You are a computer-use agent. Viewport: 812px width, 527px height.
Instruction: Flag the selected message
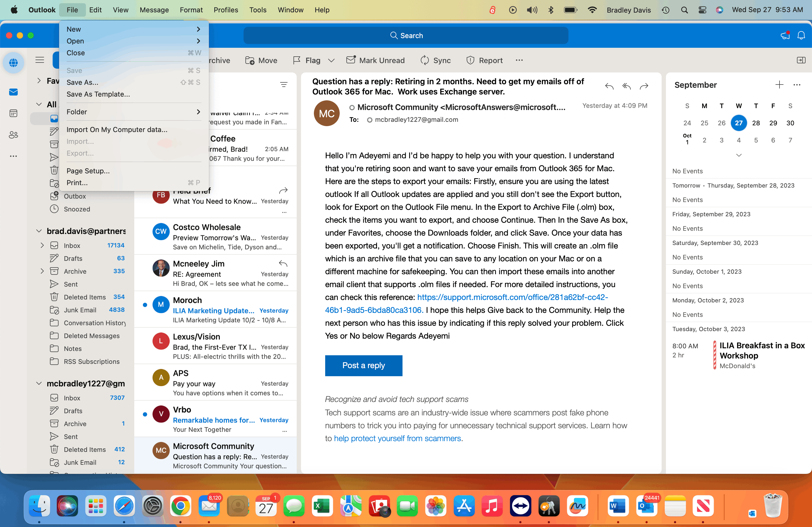click(307, 60)
